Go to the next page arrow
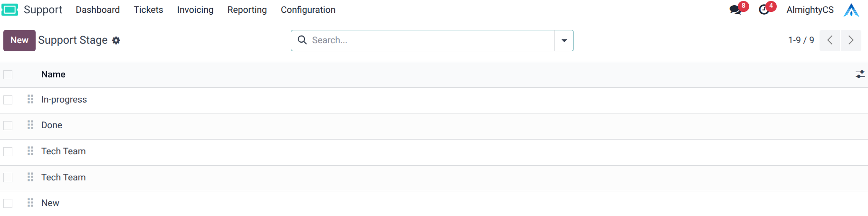The height and width of the screenshot is (216, 868). click(x=851, y=40)
